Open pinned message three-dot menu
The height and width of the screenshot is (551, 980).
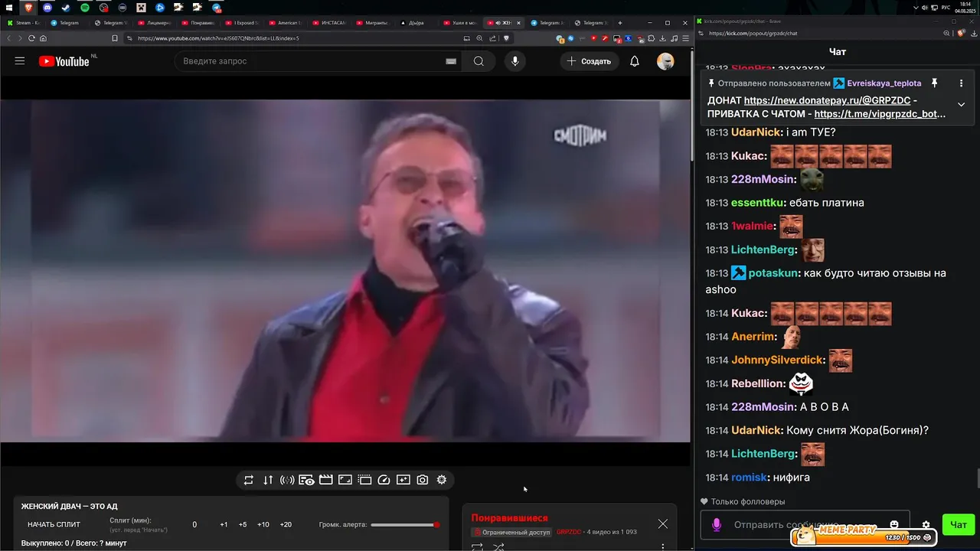coord(961,83)
